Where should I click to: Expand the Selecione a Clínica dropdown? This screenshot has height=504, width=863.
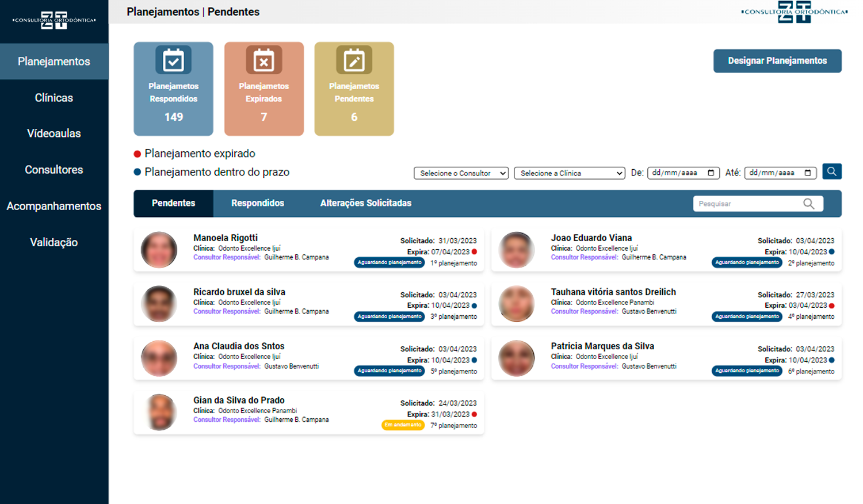coord(569,173)
